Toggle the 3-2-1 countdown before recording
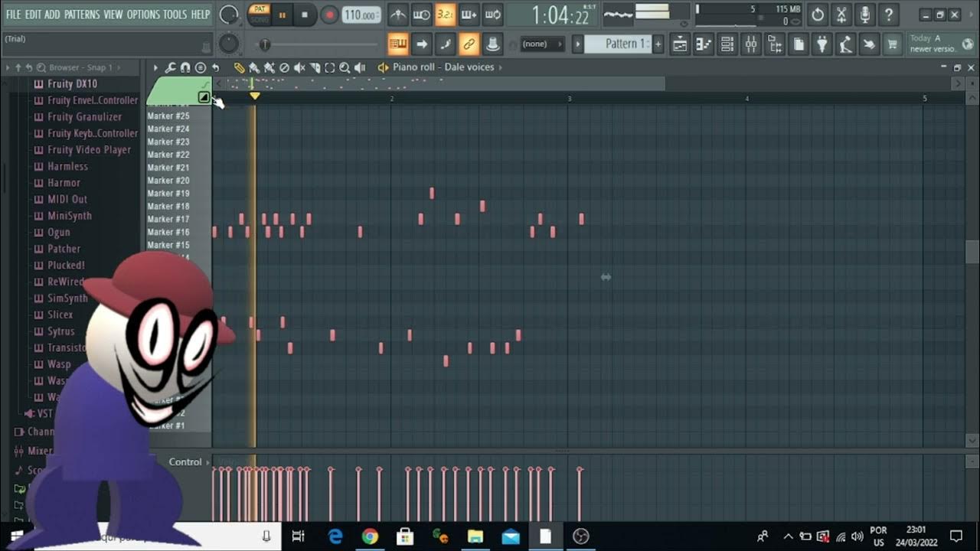The height and width of the screenshot is (551, 980). 445,15
